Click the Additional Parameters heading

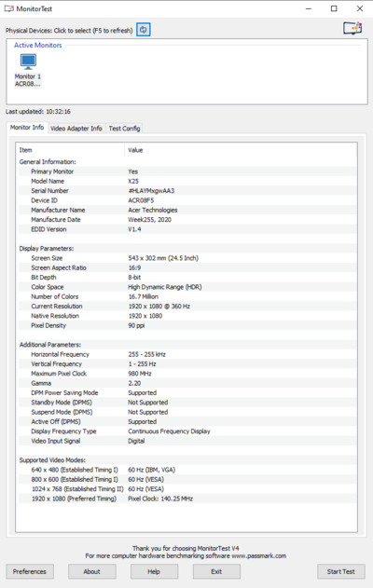pos(50,345)
